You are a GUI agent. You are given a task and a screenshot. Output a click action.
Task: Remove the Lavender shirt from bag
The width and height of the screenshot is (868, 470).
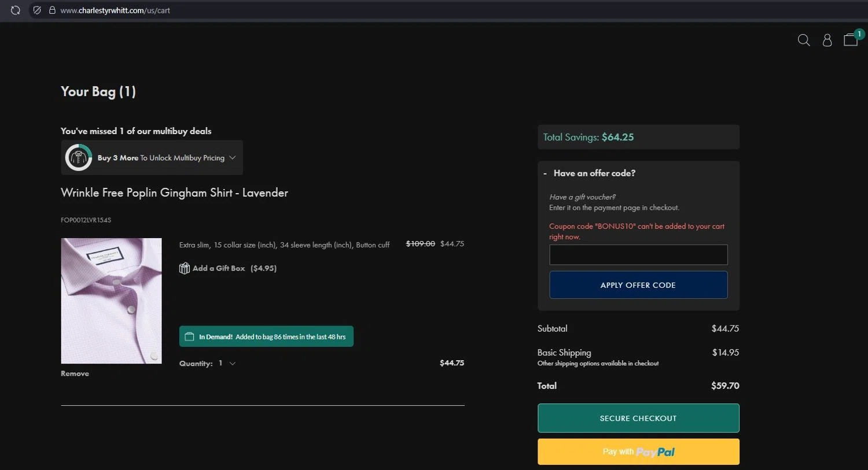pos(75,373)
